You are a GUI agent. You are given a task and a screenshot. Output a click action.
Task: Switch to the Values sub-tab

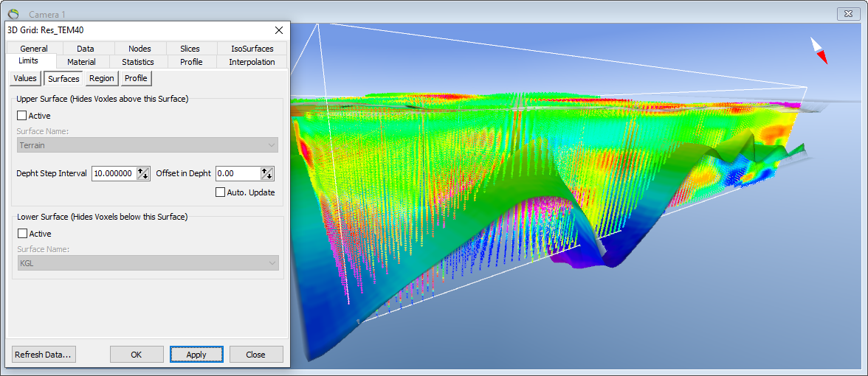point(25,78)
